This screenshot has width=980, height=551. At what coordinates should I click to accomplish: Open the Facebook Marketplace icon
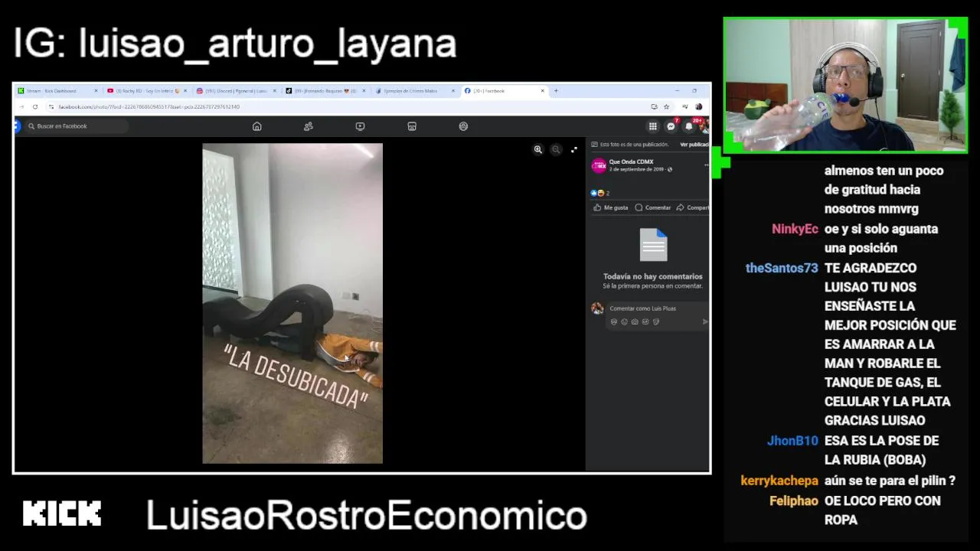(412, 126)
